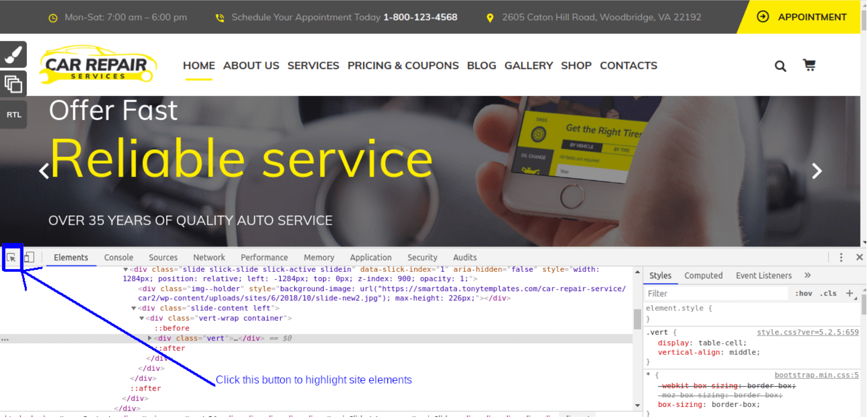Image resolution: width=868 pixels, height=418 pixels.
Task: Click the styles Filter input field
Action: (x=715, y=293)
